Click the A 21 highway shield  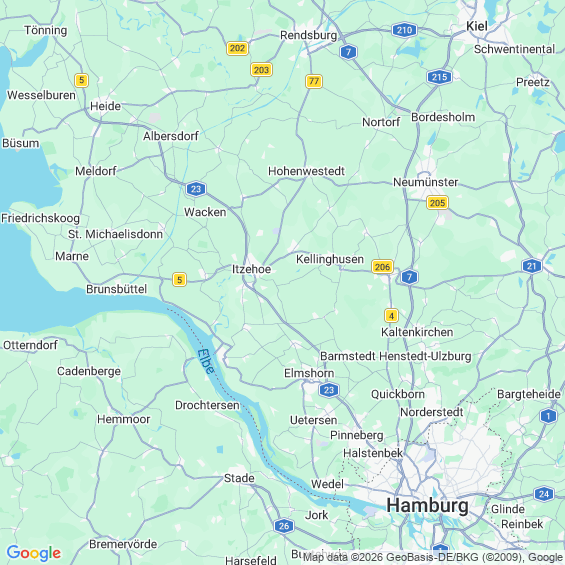532,266
